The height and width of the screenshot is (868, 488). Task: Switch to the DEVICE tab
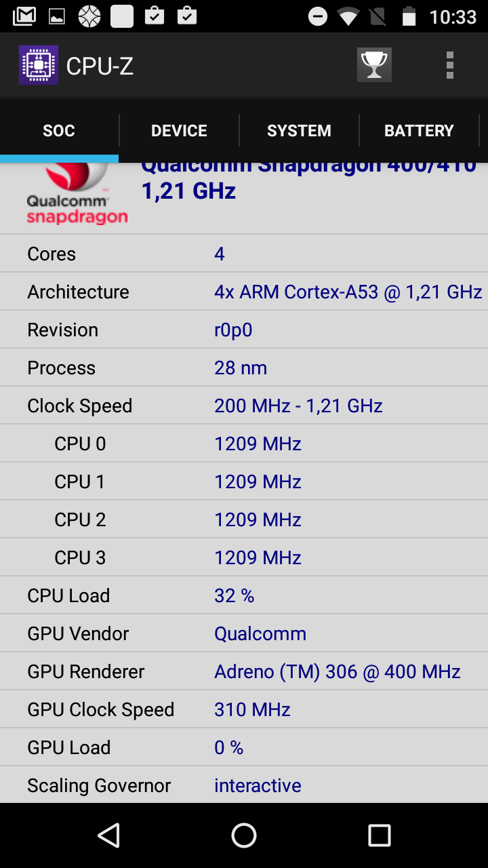(179, 130)
